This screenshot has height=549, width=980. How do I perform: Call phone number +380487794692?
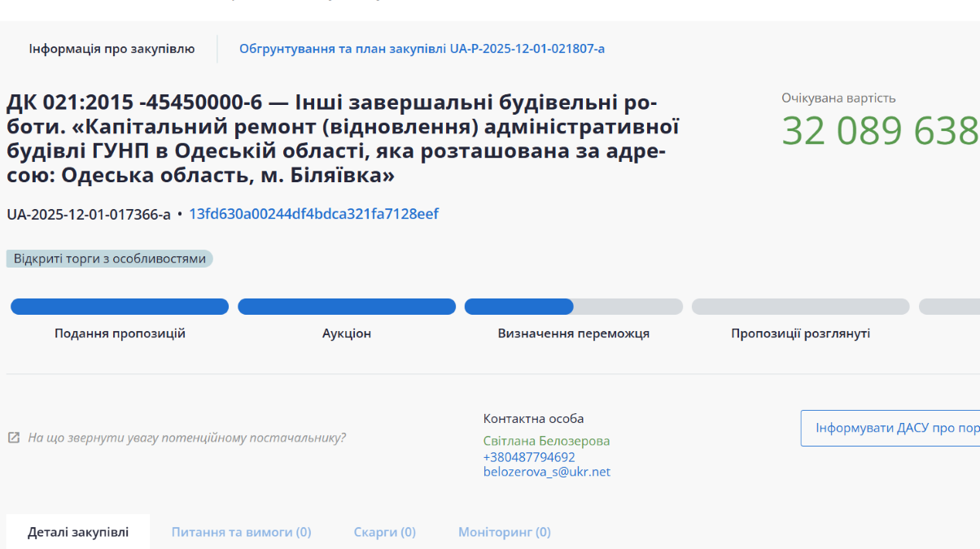tap(529, 457)
